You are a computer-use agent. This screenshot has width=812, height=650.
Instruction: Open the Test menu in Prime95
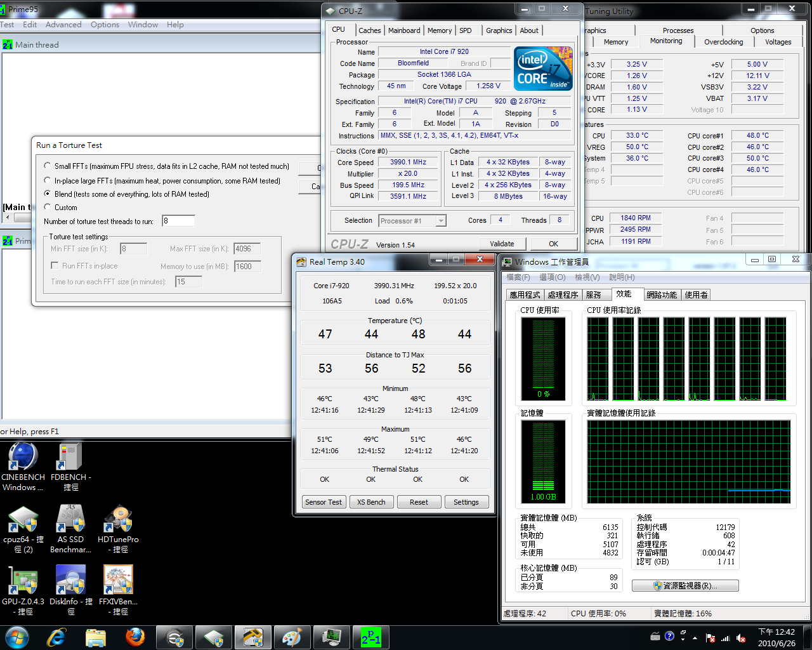coord(8,25)
